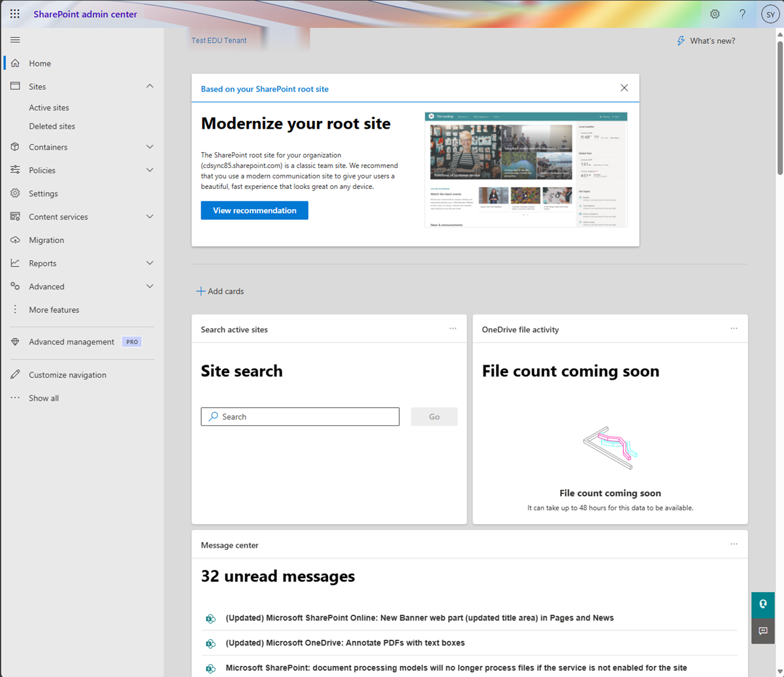Open the Annotate PDFs with text boxes message
Image resolution: width=784 pixels, height=677 pixels.
[345, 643]
